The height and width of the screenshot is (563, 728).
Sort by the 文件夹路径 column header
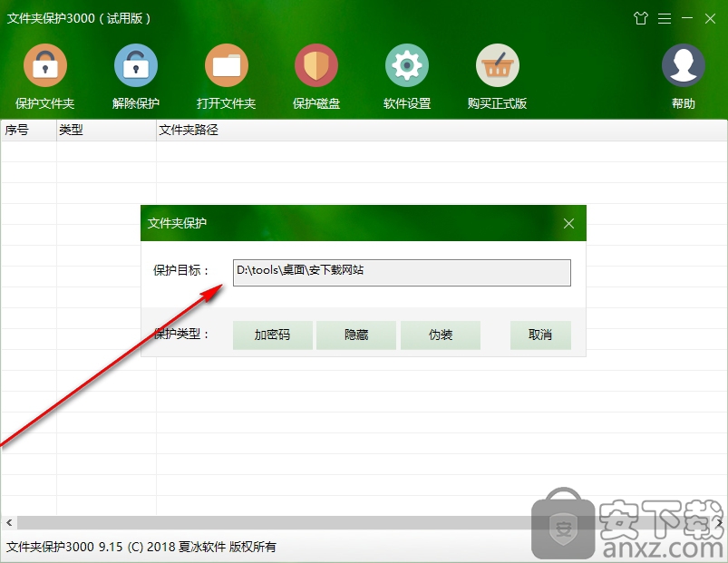coord(442,130)
